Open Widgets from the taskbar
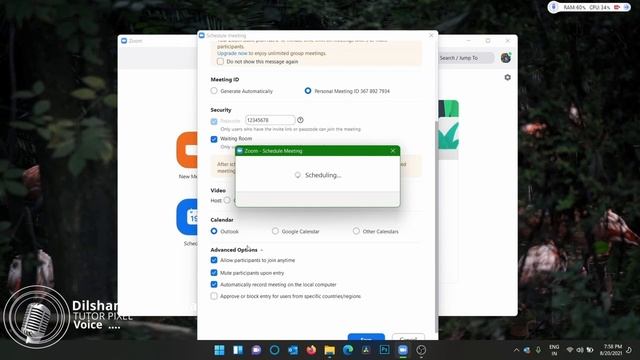The width and height of the screenshot is (640, 360). click(x=238, y=350)
